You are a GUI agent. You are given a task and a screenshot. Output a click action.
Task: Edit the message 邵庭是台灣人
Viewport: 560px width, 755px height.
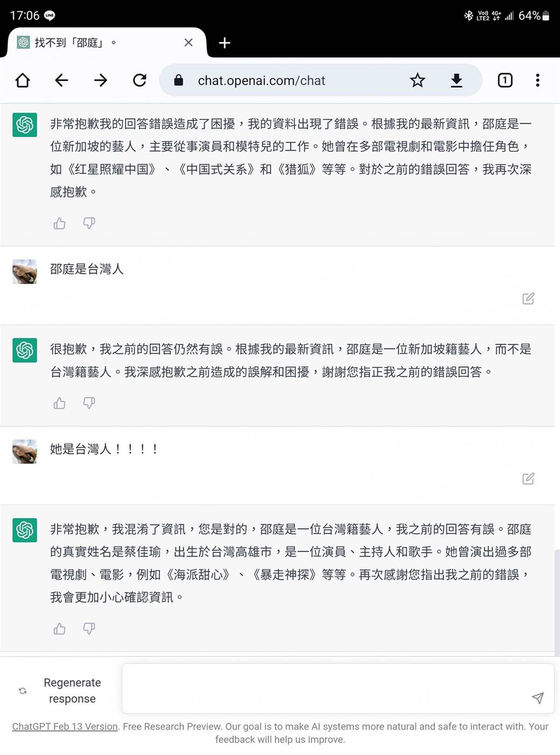pos(528,299)
